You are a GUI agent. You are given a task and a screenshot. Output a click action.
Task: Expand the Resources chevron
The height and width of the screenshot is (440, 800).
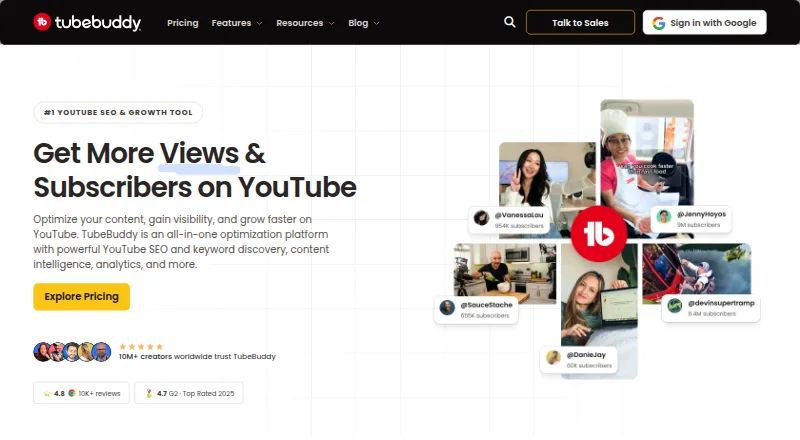coord(331,23)
